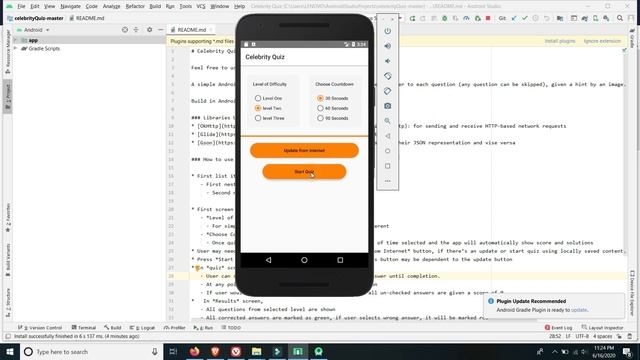Select the level Three radio button
640x360 pixels.
click(x=258, y=118)
